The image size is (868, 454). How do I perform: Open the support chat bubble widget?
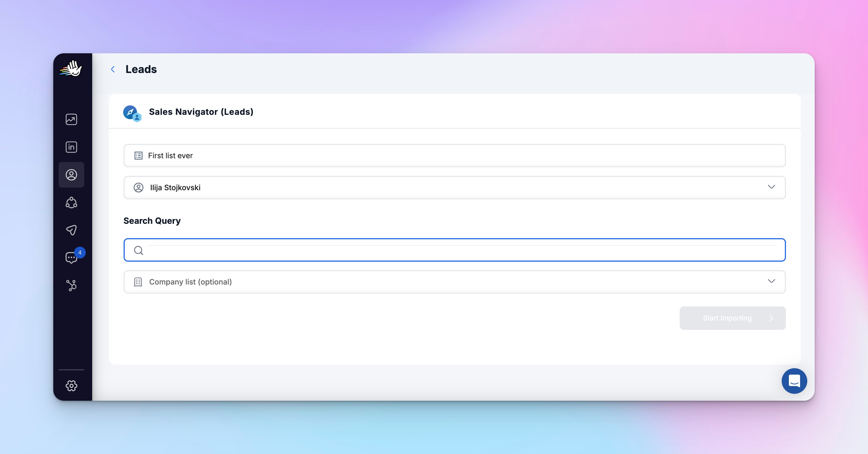pos(794,381)
